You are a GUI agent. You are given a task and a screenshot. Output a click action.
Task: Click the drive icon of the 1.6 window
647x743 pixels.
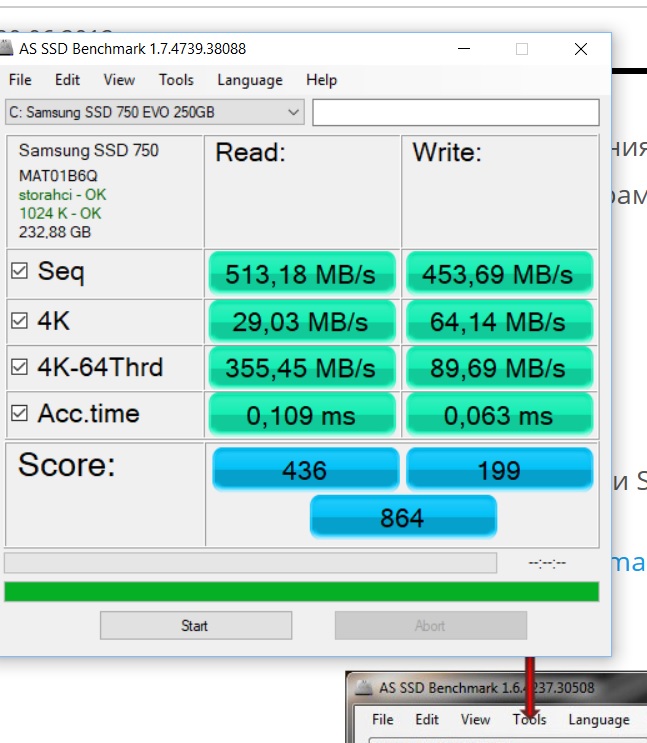(364, 688)
